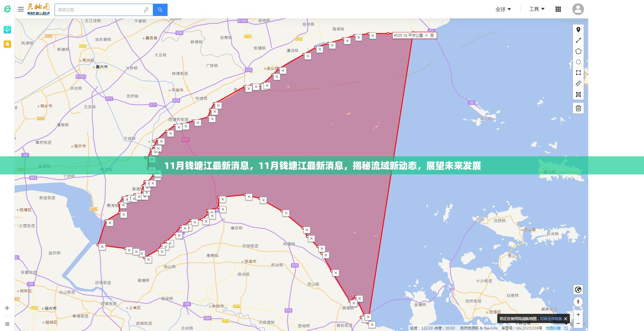644x331 pixels.
Task: Click the Tianditu Map World logo
Action: coord(38,9)
